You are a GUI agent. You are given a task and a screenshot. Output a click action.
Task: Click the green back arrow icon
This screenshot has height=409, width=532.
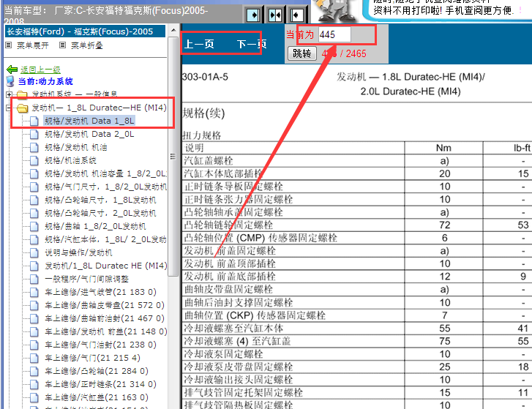(x=12, y=70)
